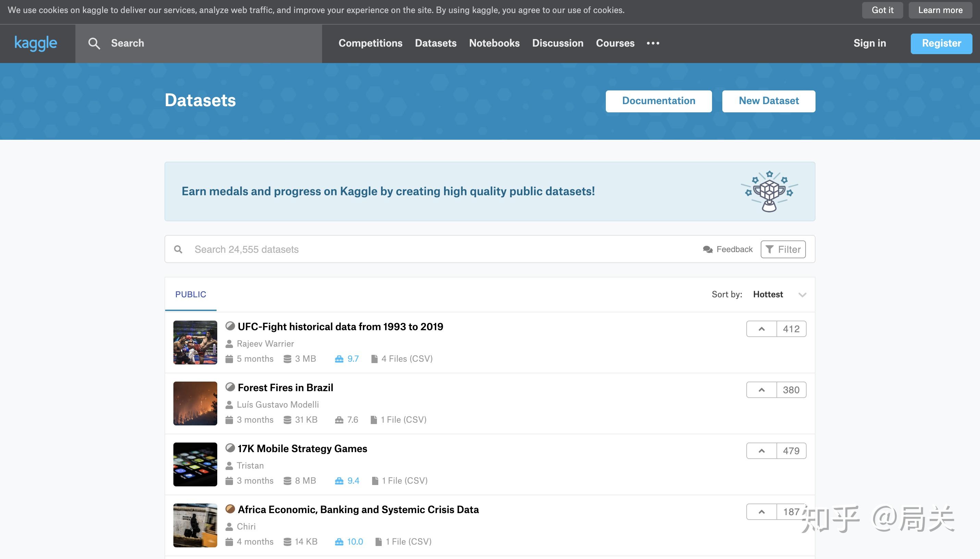
Task: Open the Filter options panel
Action: point(783,250)
